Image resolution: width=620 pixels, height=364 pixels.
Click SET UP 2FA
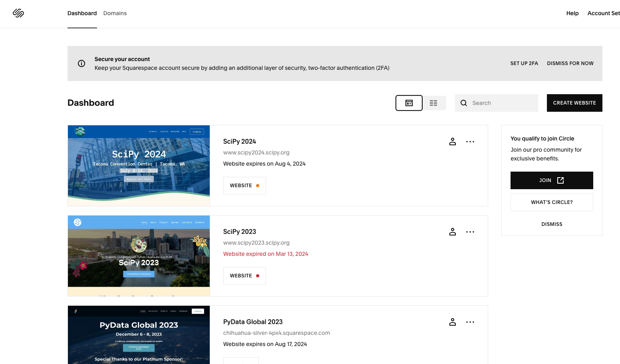[x=524, y=63]
